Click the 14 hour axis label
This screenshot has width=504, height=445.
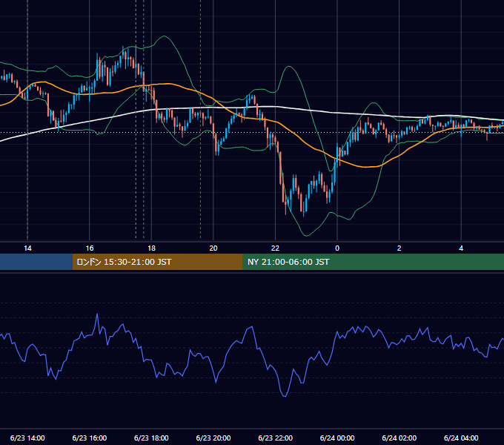pyautogui.click(x=27, y=248)
